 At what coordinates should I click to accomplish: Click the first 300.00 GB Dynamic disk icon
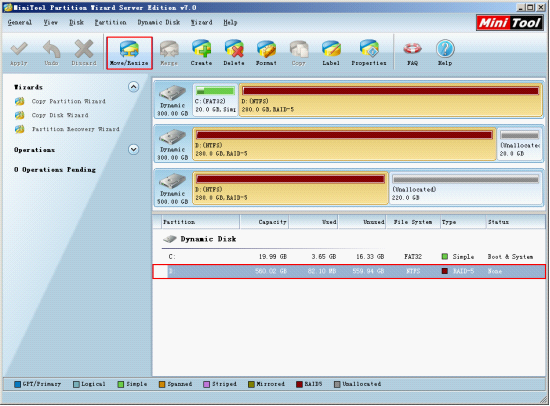coord(172,93)
